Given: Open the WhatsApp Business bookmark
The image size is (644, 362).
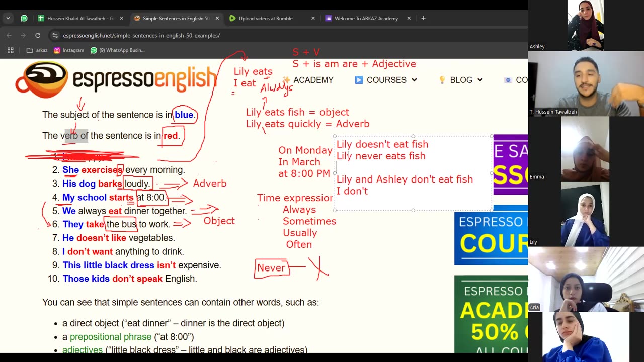Looking at the screenshot, I should pyautogui.click(x=118, y=50).
